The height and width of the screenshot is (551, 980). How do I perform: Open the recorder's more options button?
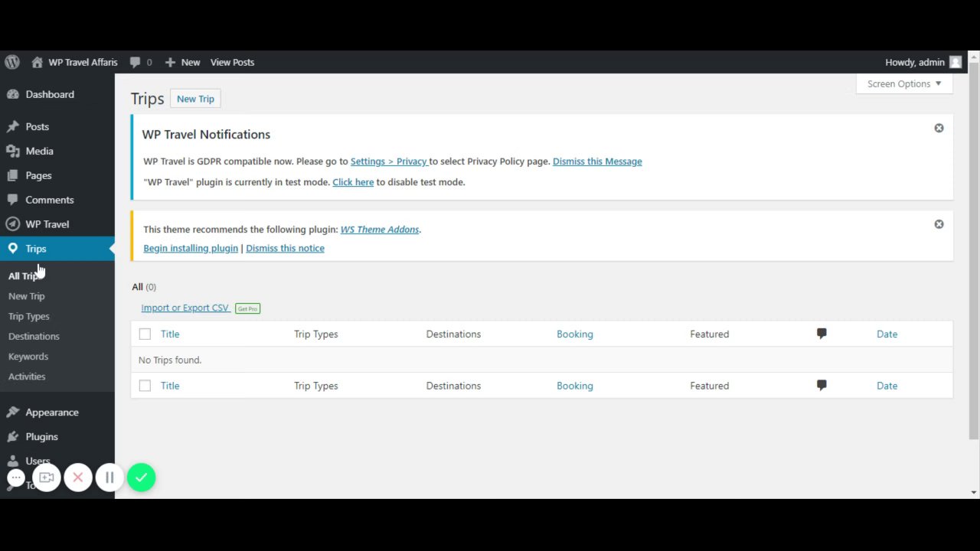(x=16, y=478)
